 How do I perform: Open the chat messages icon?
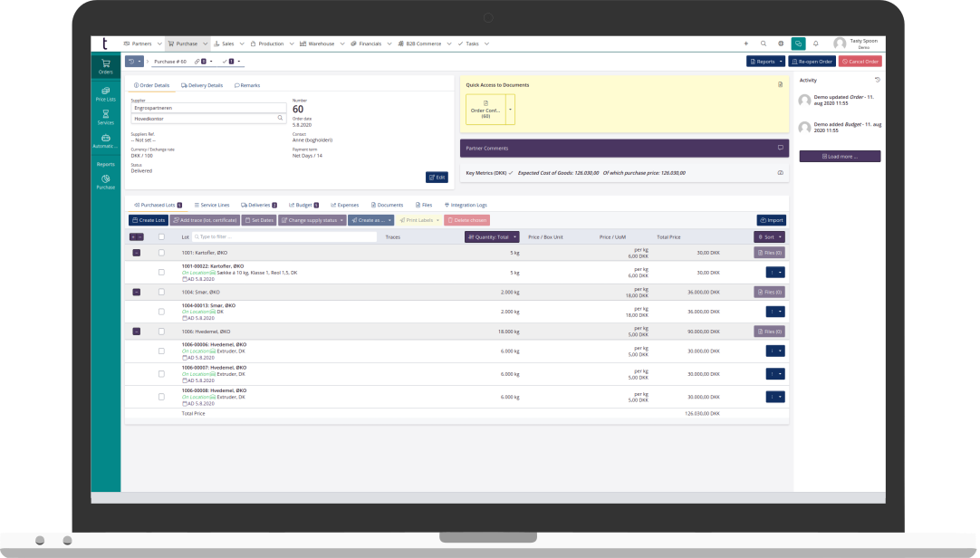point(798,43)
